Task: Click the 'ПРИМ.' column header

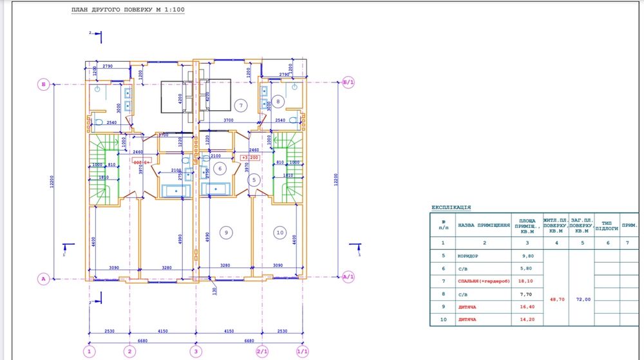Action: pos(629,225)
